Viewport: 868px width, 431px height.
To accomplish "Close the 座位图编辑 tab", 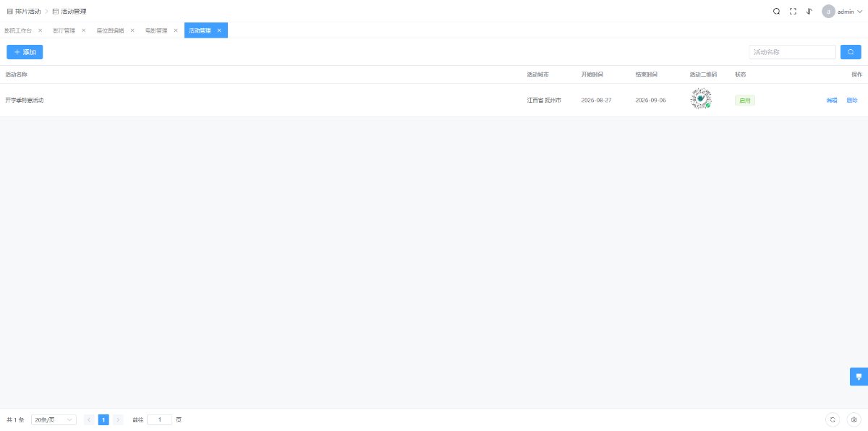I will click(x=132, y=30).
